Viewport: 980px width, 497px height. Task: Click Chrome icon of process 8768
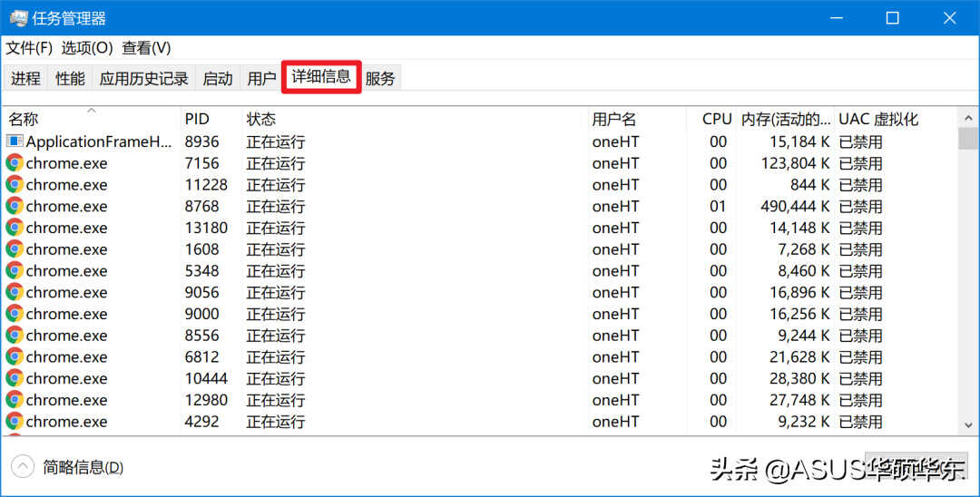pyautogui.click(x=15, y=206)
